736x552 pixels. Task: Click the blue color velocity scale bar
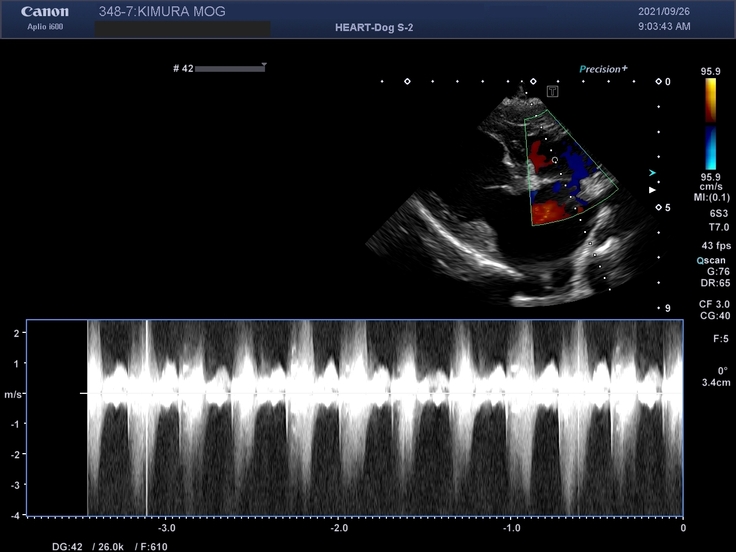[710, 148]
